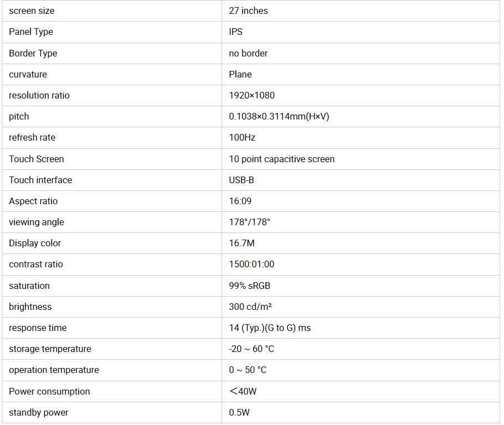Image resolution: width=504 pixels, height=425 pixels.
Task: Select the "100Hz" refresh rate value
Action: point(242,138)
